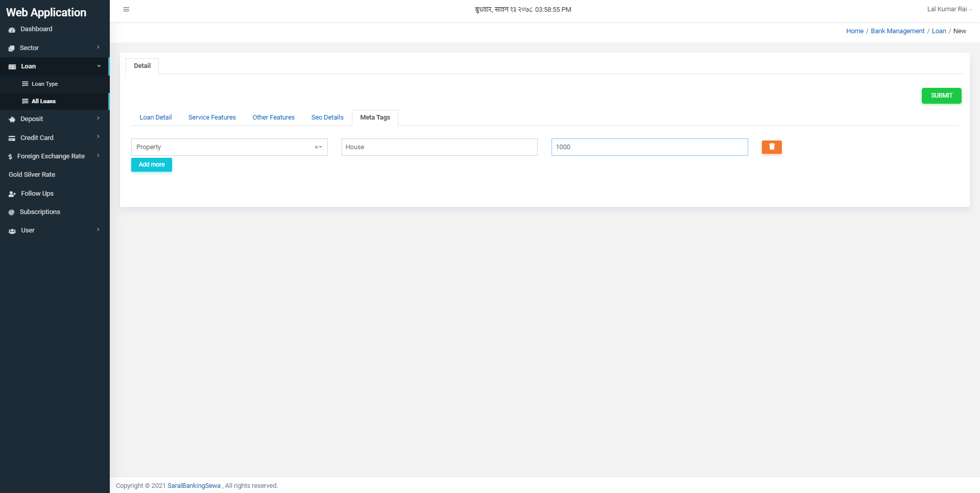Screen dimensions: 980x493
Task: Switch to the Service Features tab
Action: tap(212, 118)
